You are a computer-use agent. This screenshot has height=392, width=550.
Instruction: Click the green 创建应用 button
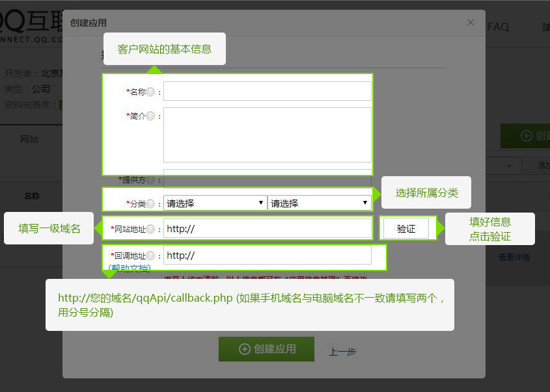[267, 349]
